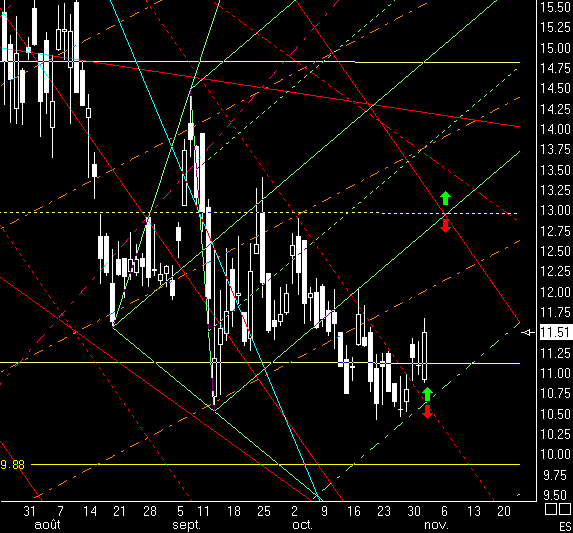Click the 15.00 price axis label
The image size is (573, 533).
(x=555, y=48)
